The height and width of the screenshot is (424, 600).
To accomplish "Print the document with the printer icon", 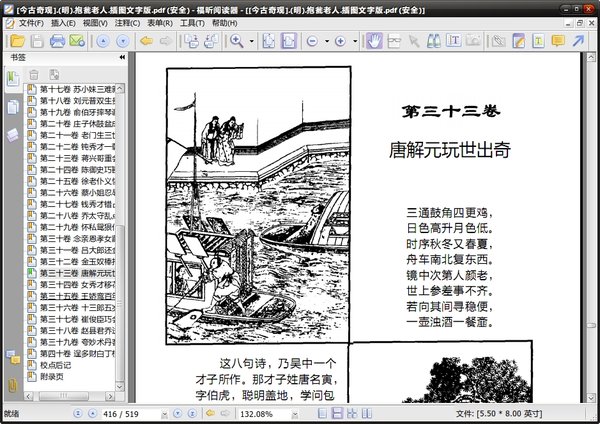I will [x=57, y=41].
